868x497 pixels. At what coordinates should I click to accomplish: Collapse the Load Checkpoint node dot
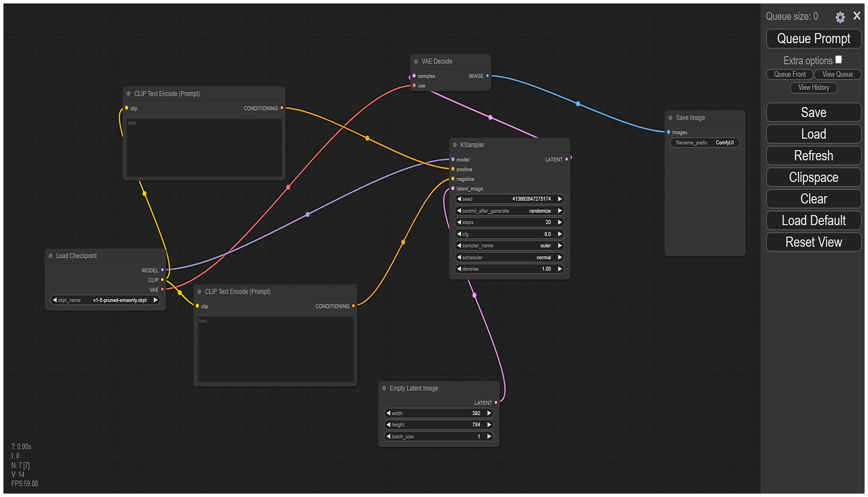[51, 256]
